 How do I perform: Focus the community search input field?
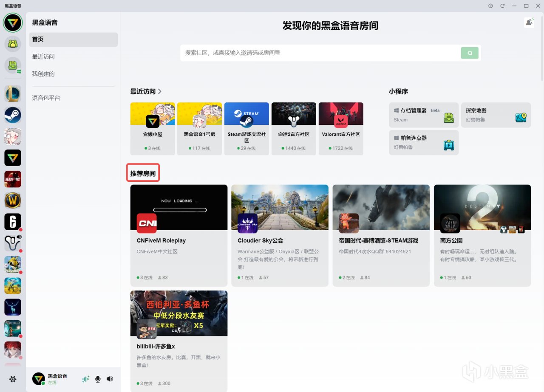click(x=321, y=53)
